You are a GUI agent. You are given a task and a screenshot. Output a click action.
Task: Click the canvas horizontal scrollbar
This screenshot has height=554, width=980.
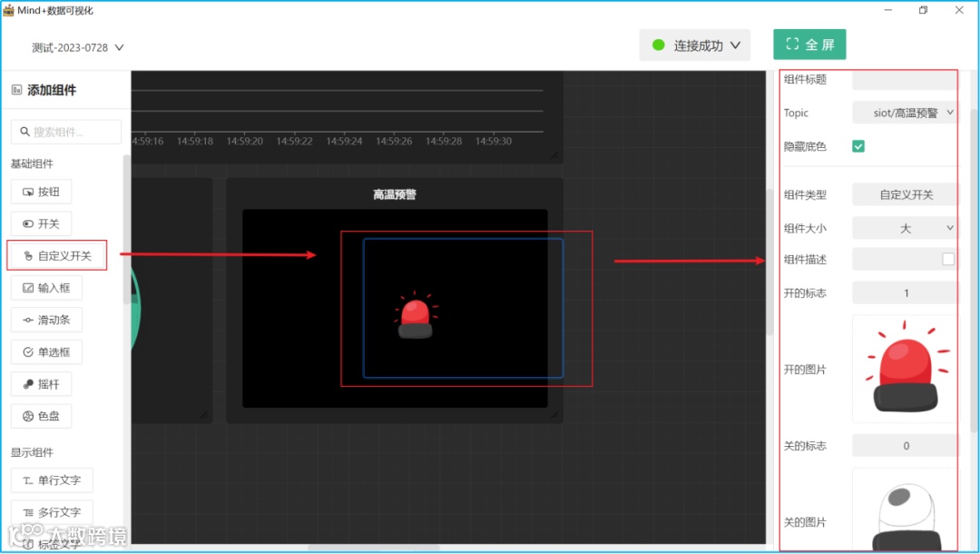(373, 548)
